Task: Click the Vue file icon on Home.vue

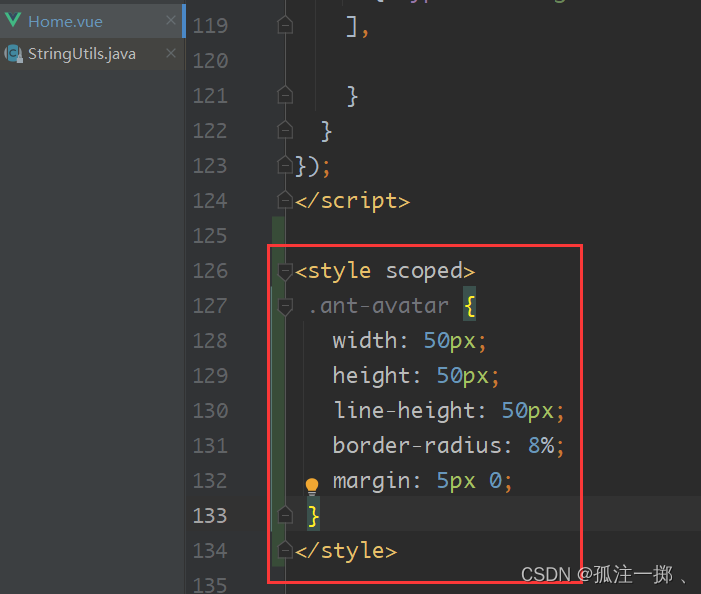Action: tap(13, 20)
